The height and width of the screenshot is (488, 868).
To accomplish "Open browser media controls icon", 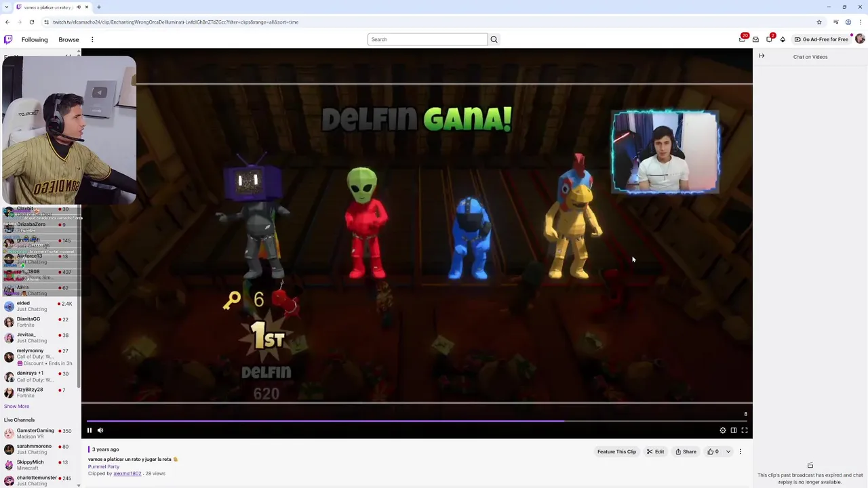I will pos(836,22).
